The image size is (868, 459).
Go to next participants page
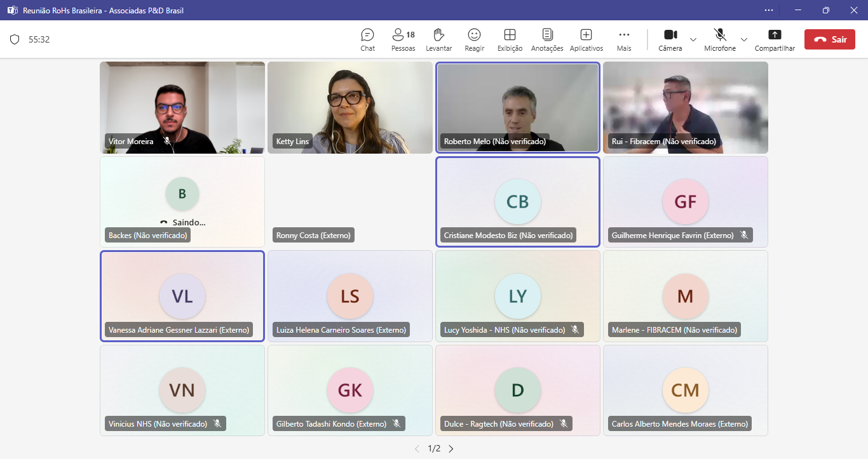click(x=451, y=449)
